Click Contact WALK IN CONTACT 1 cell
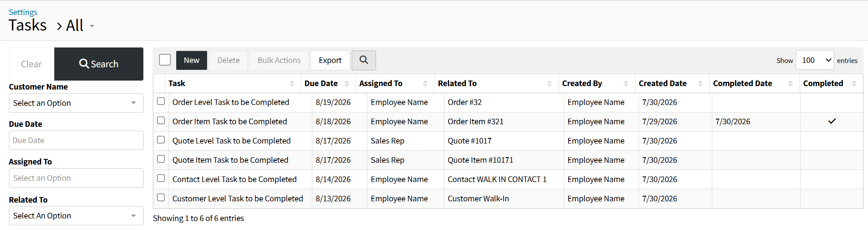The image size is (868, 230). coord(497,179)
